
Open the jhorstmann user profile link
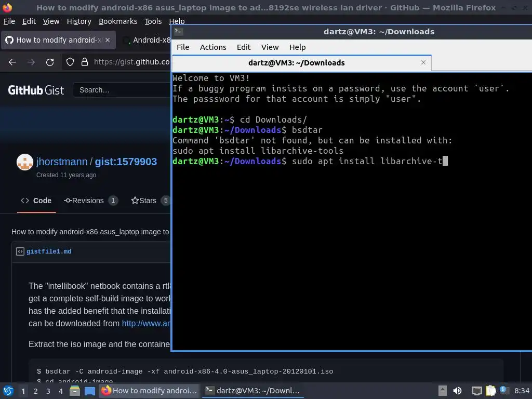[x=62, y=162]
